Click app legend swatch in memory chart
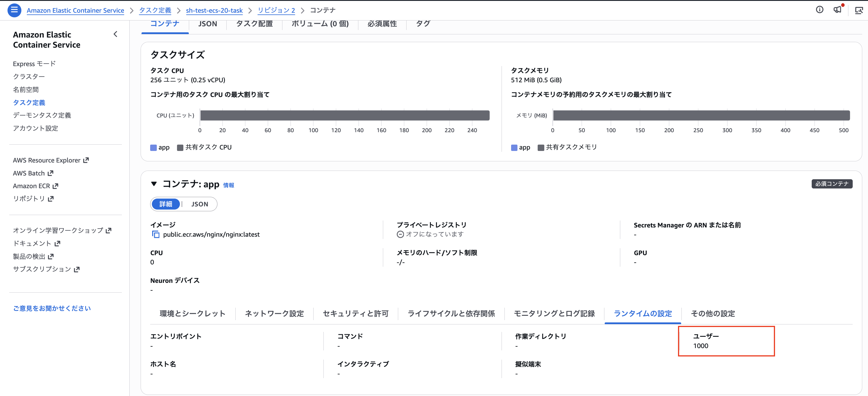 [x=514, y=147]
